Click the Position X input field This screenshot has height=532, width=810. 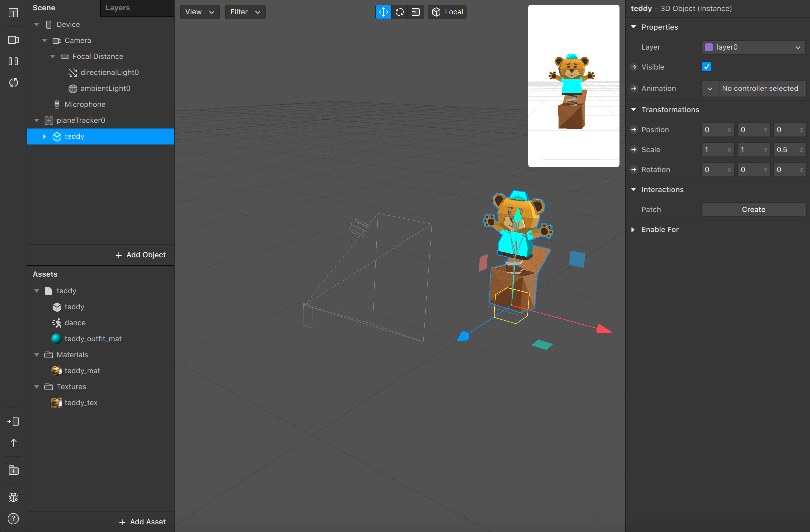coord(718,130)
